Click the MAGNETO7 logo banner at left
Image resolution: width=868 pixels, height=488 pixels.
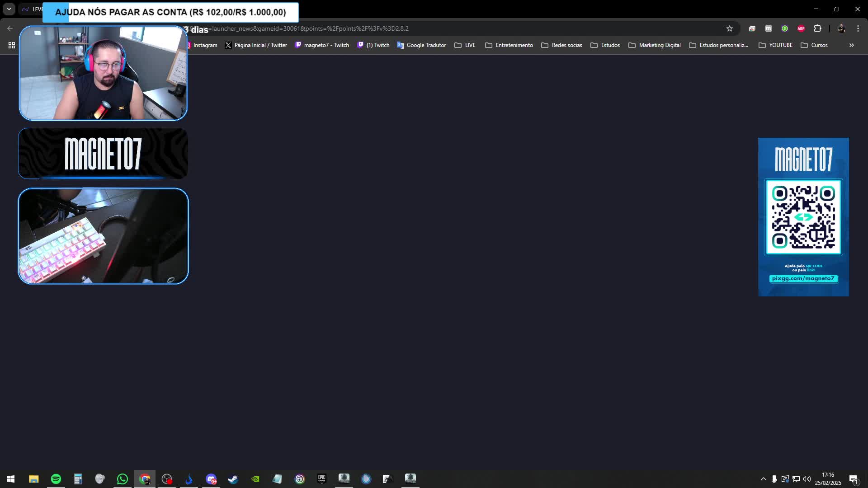(103, 154)
